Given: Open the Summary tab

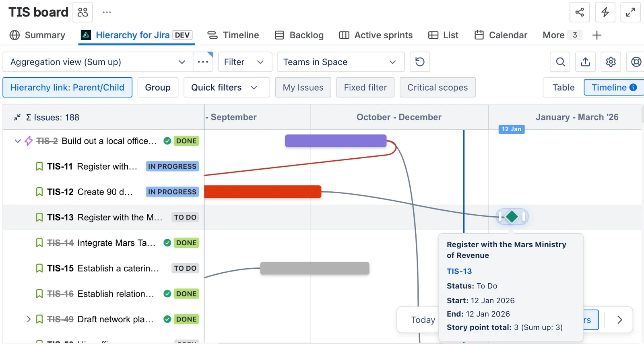Looking at the screenshot, I should 37,35.
